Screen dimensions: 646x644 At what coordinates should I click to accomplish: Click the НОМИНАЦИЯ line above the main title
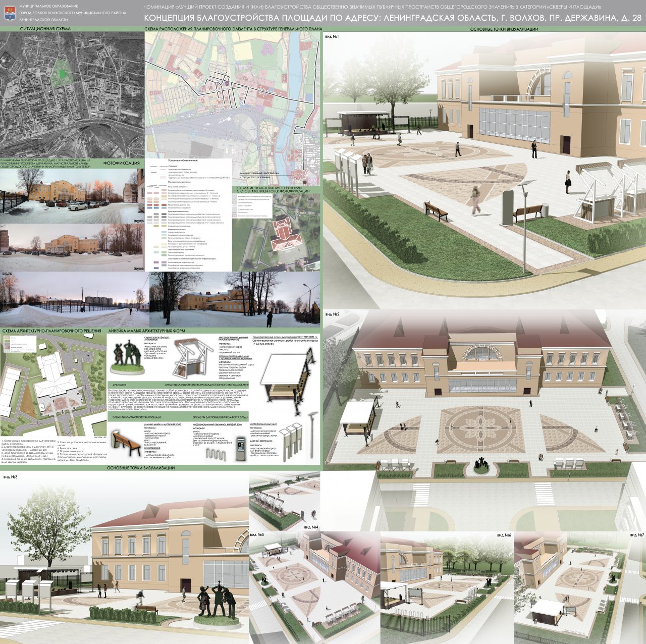click(x=372, y=7)
